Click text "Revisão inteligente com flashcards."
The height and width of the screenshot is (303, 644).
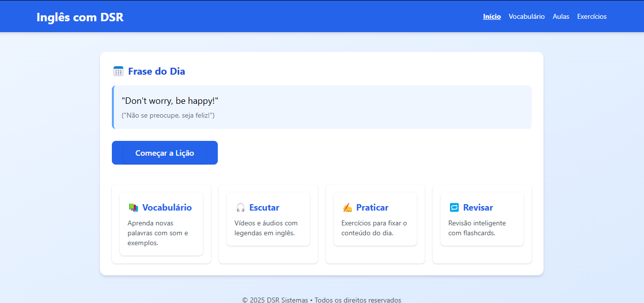(x=477, y=228)
